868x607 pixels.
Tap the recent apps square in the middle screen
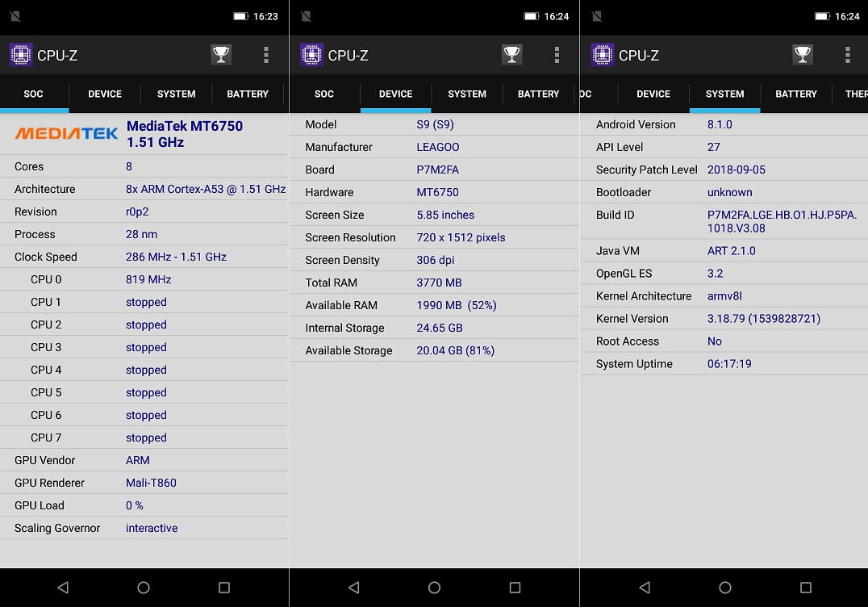[515, 588]
